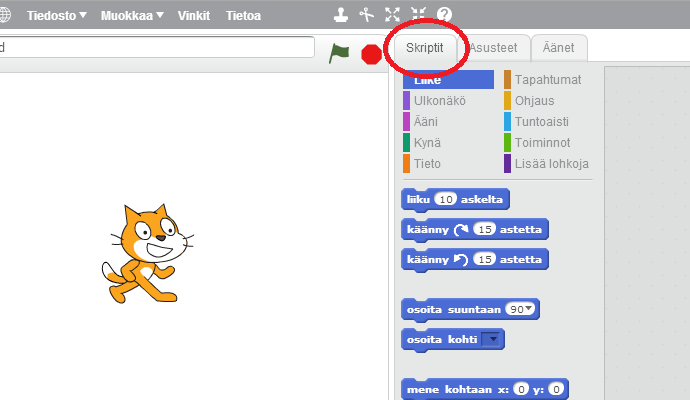Open the osoita kohti target dropdown
This screenshot has width=690, height=400.
491,340
